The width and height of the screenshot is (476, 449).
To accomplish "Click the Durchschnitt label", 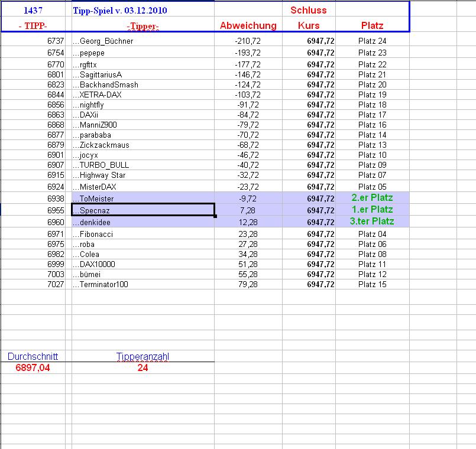I will (33, 356).
